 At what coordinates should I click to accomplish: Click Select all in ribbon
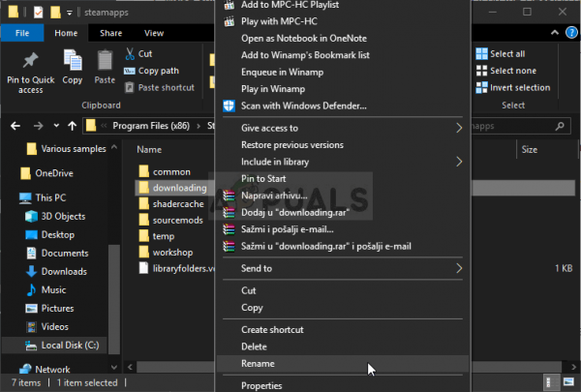(501, 54)
